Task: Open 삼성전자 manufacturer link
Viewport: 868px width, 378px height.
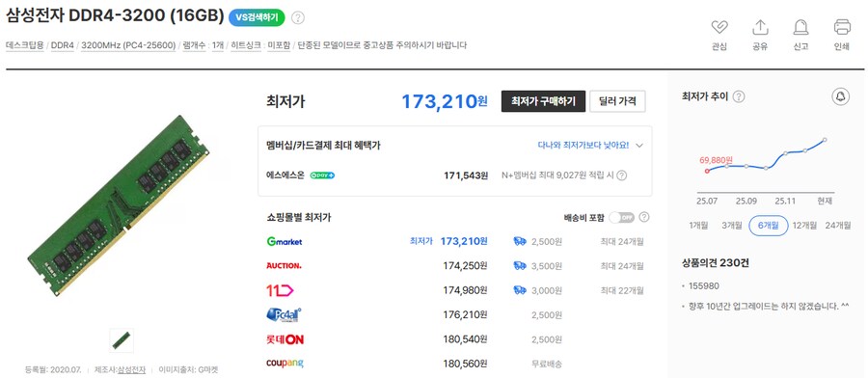Action: pyautogui.click(x=131, y=369)
